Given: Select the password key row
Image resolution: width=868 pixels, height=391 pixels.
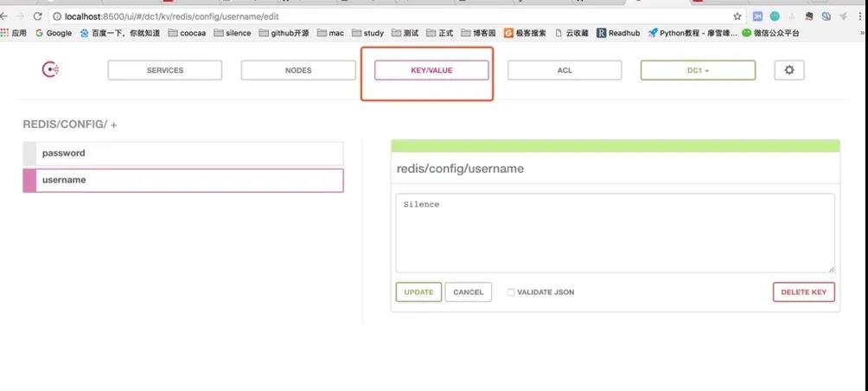Looking at the screenshot, I should coord(183,153).
